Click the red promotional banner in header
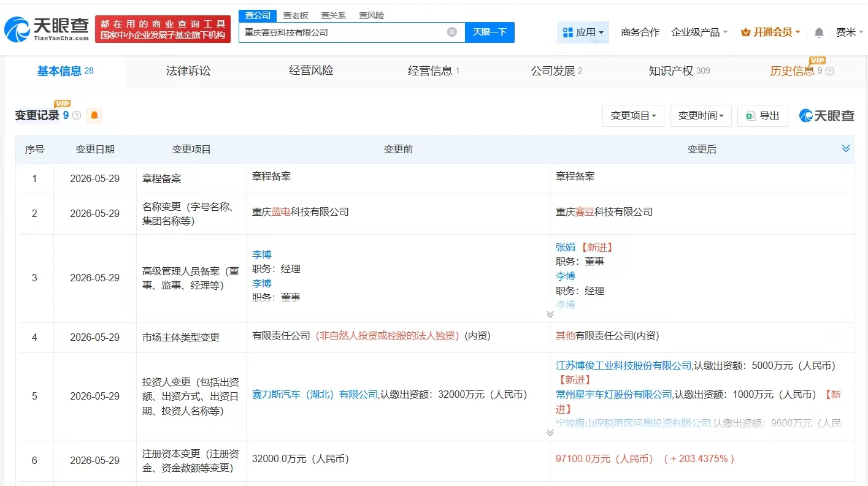The width and height of the screenshot is (868, 486). [x=163, y=29]
